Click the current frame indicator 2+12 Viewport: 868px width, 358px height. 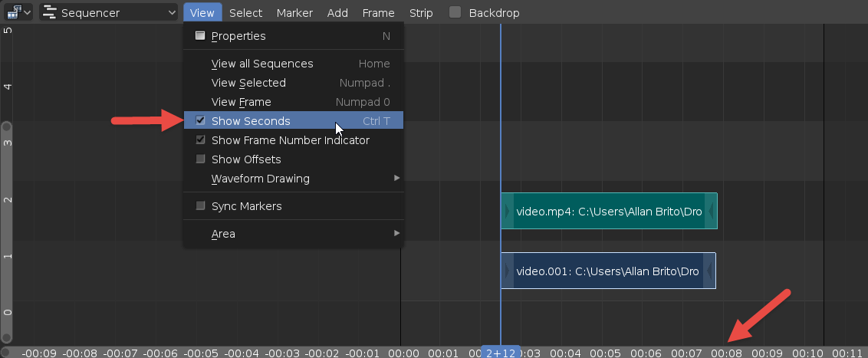pos(500,353)
